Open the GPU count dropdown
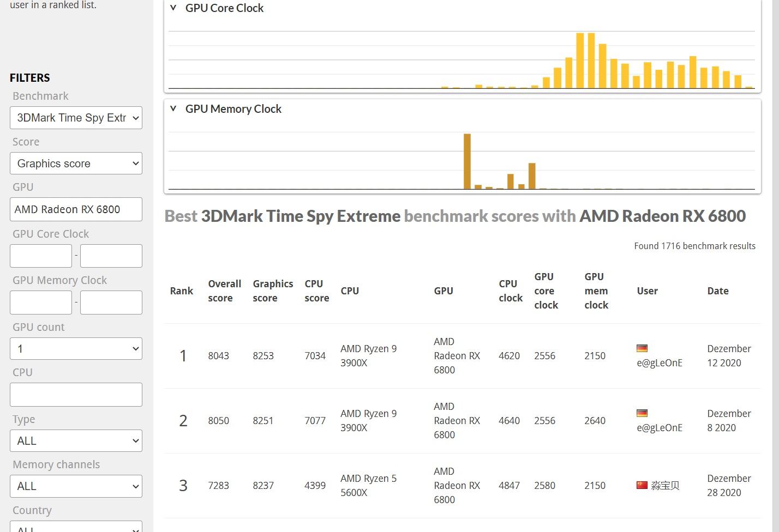Image resolution: width=779 pixels, height=532 pixels. (76, 349)
